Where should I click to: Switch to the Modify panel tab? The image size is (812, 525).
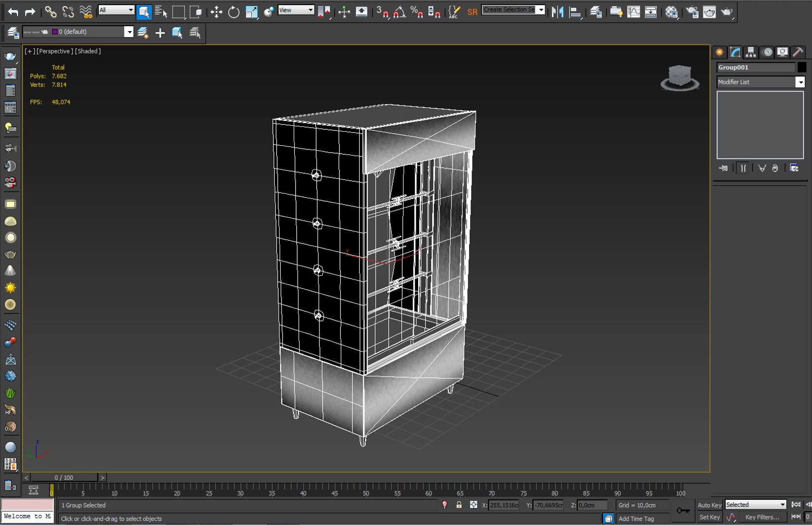[735, 52]
